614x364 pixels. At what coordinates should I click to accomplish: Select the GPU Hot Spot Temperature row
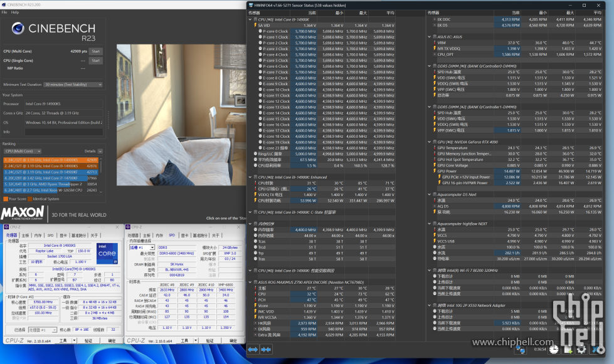coord(517,160)
